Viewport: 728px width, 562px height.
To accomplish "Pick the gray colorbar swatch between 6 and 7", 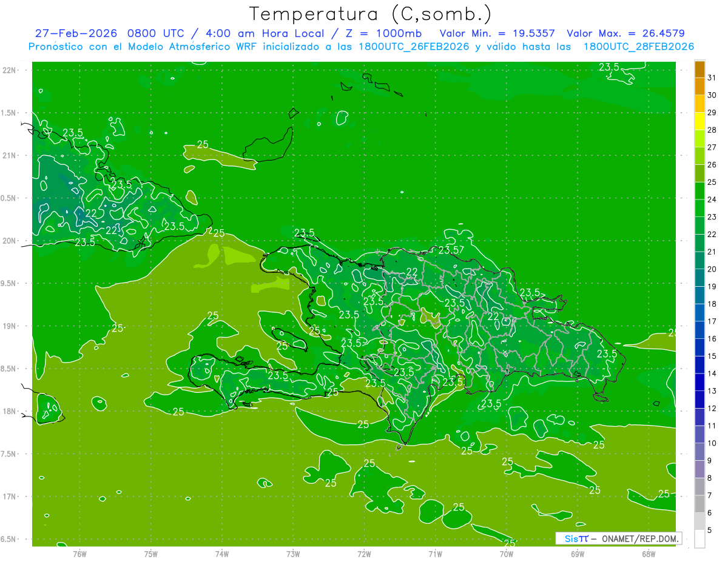I will coord(699,504).
